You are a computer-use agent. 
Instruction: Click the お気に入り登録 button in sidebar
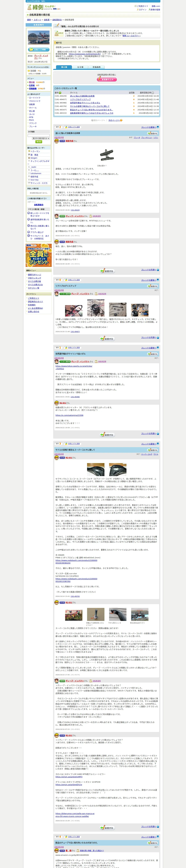39,49
